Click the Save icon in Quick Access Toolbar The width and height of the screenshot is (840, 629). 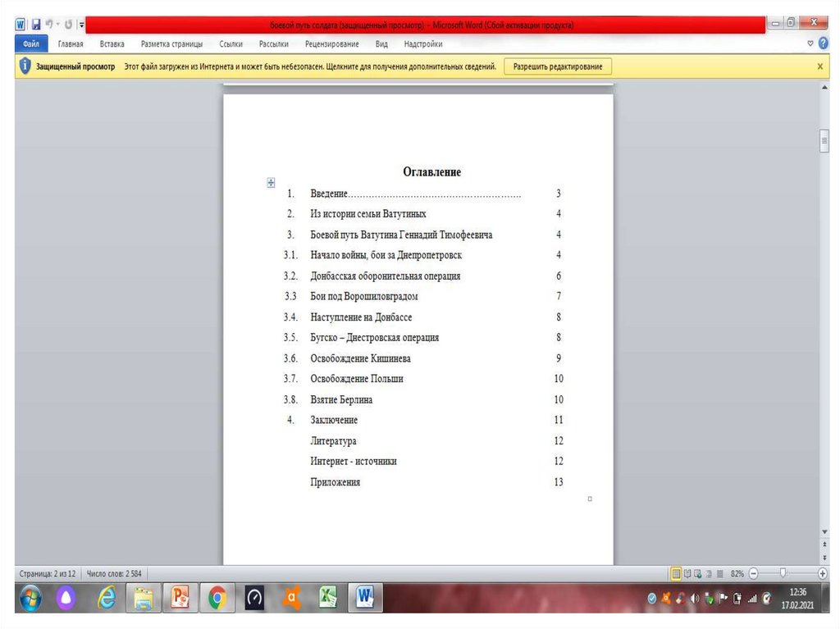(x=36, y=25)
